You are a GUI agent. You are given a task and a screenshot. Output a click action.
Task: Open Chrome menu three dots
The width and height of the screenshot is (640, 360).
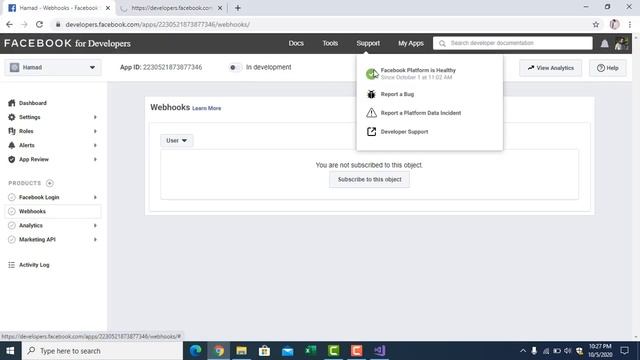[x=630, y=24]
